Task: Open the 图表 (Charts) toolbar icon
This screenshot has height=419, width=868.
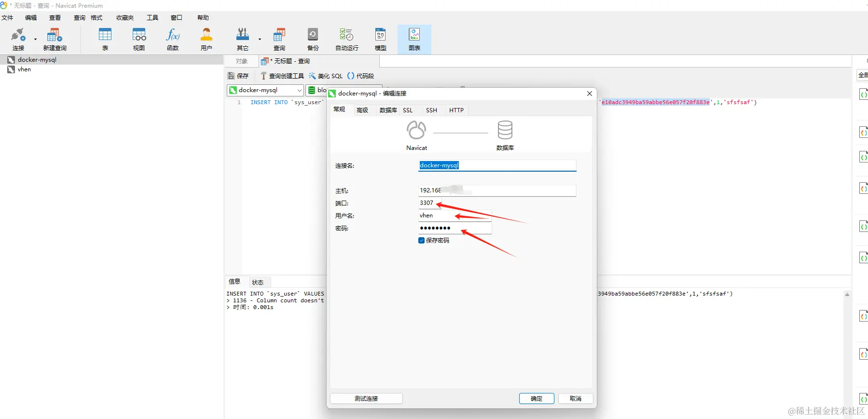Action: (x=414, y=39)
